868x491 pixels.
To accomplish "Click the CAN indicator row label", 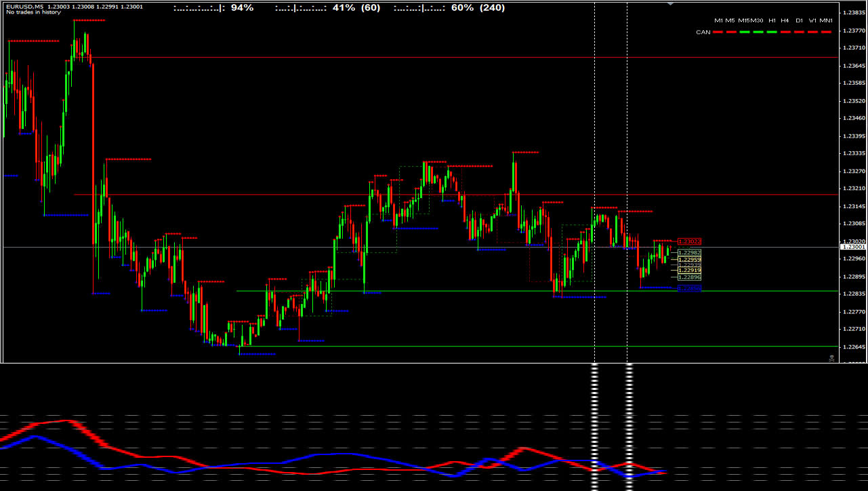I will tap(703, 32).
